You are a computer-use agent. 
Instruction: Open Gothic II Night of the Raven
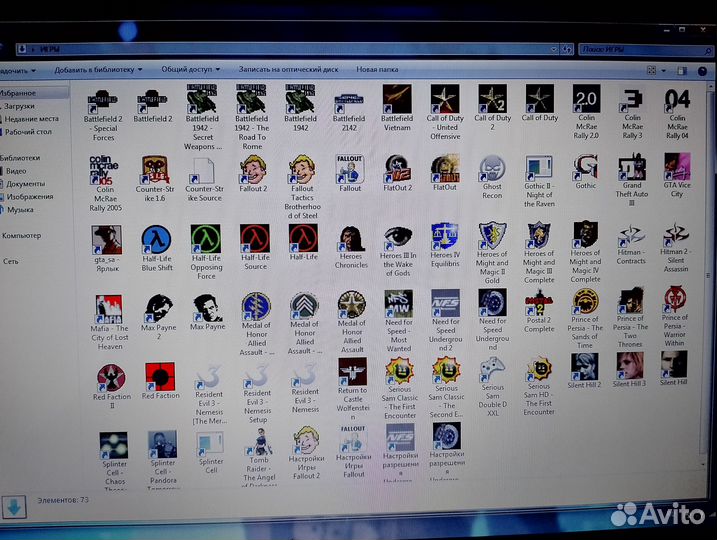tap(539, 182)
